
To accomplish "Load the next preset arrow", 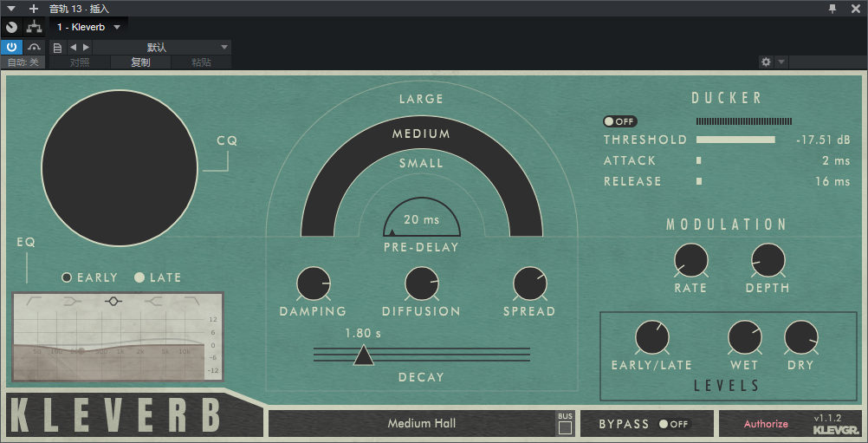I will pyautogui.click(x=86, y=48).
